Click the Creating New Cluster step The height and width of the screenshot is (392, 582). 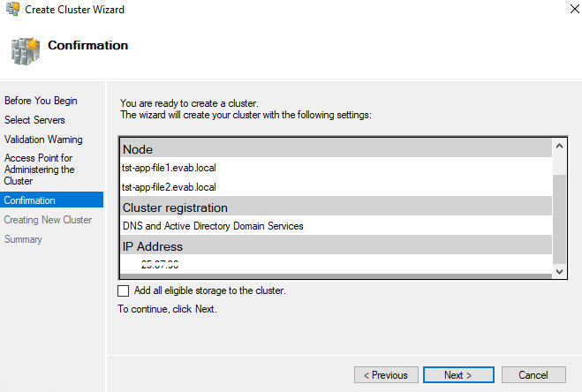click(48, 220)
